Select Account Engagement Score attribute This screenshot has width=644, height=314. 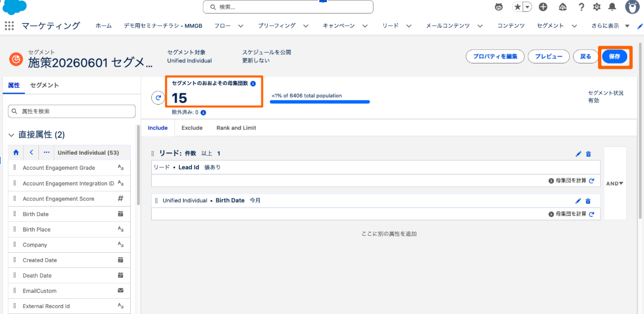point(69,198)
